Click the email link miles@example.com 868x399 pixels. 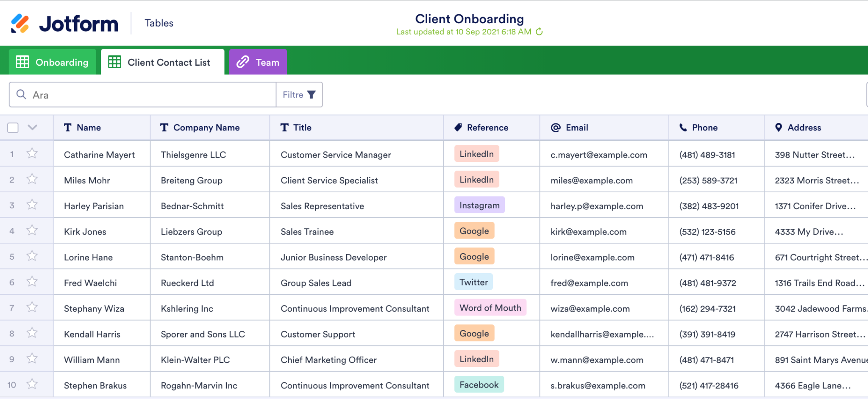[x=592, y=180]
